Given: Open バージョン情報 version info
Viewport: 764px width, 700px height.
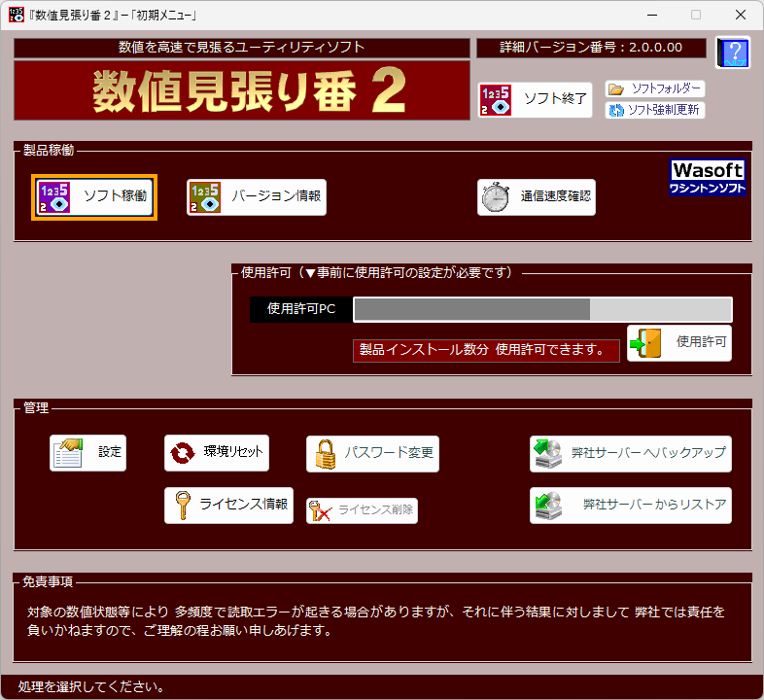Looking at the screenshot, I should [257, 197].
